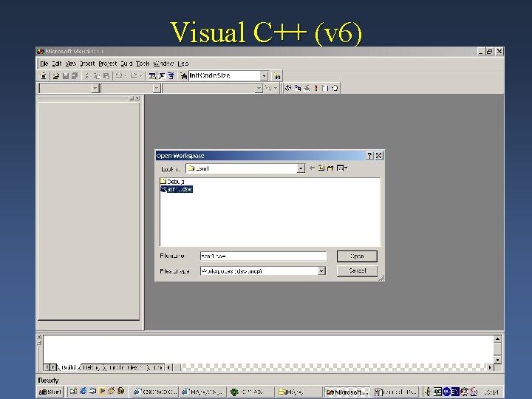Open the second WizardBar filter dropdown
Screen dimensions: 532x399
(x=157, y=88)
